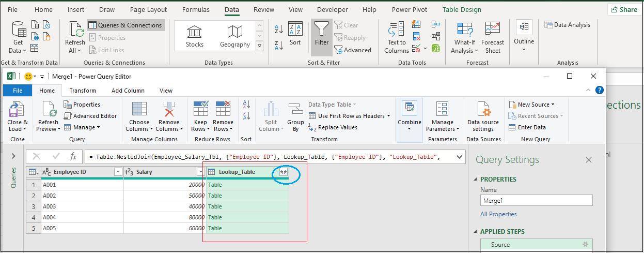Click Choose Columns icon
644x253 pixels.
139,110
